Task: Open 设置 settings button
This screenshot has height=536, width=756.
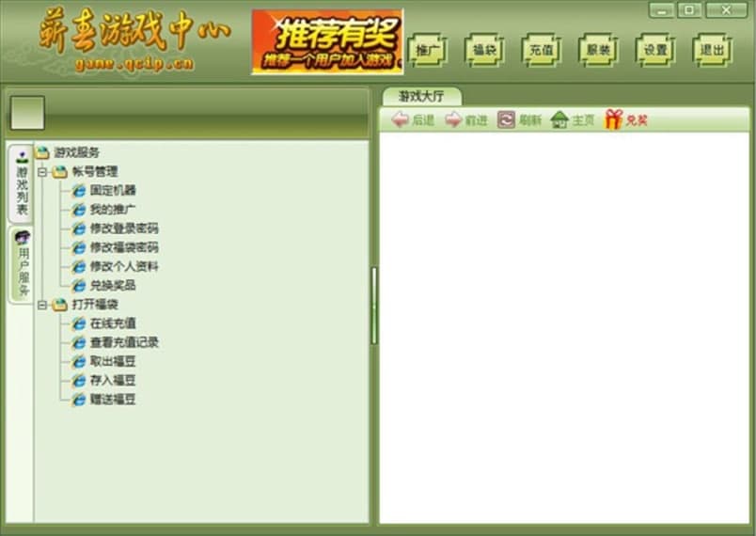Action: point(654,50)
